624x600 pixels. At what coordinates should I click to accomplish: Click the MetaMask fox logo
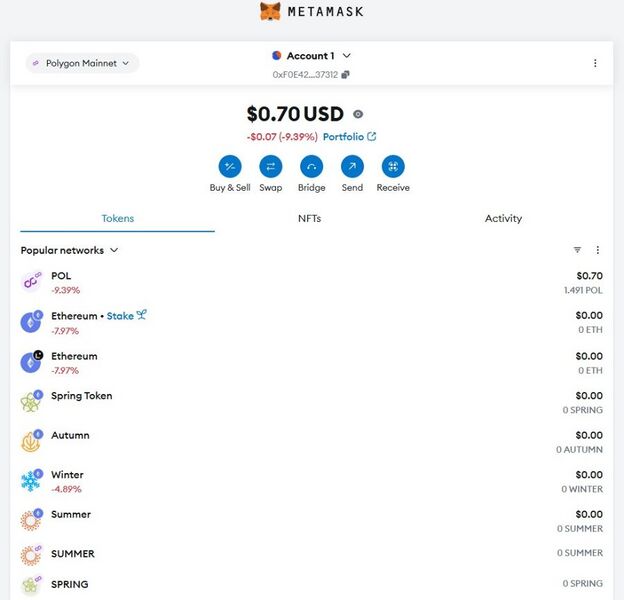tap(270, 11)
